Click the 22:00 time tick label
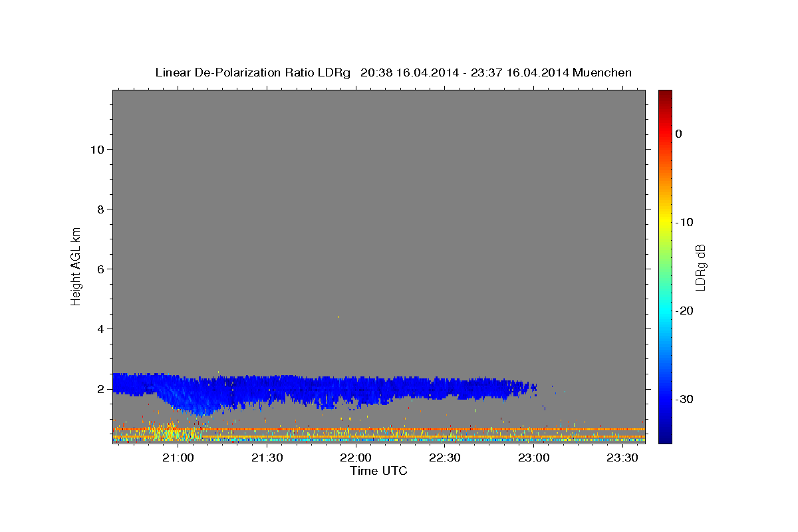 (x=356, y=458)
